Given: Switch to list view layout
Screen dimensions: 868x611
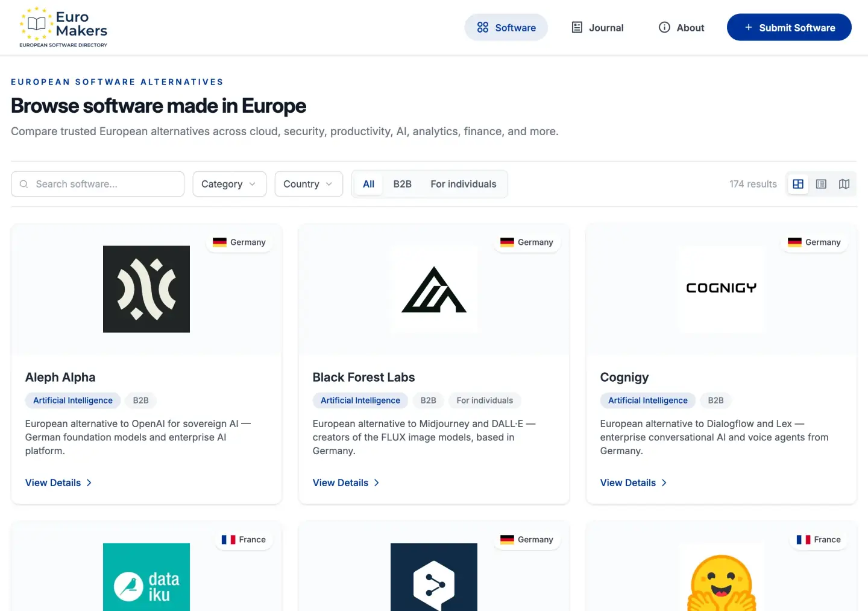Looking at the screenshot, I should pyautogui.click(x=821, y=184).
